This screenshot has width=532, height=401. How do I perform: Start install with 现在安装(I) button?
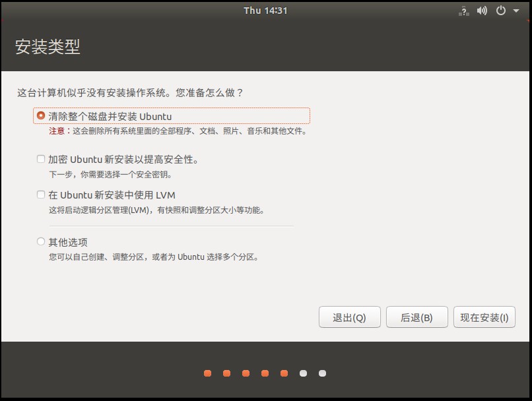click(x=484, y=317)
